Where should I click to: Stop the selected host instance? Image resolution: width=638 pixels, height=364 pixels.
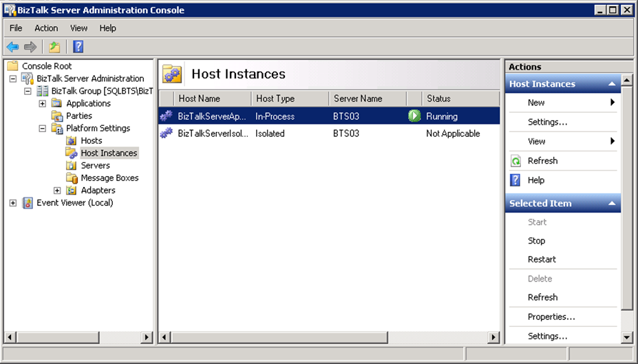coord(536,241)
